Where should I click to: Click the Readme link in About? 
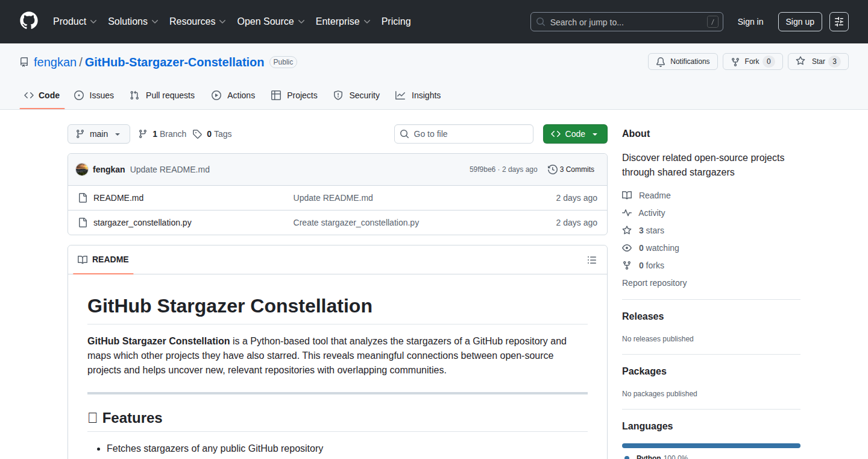coord(655,195)
